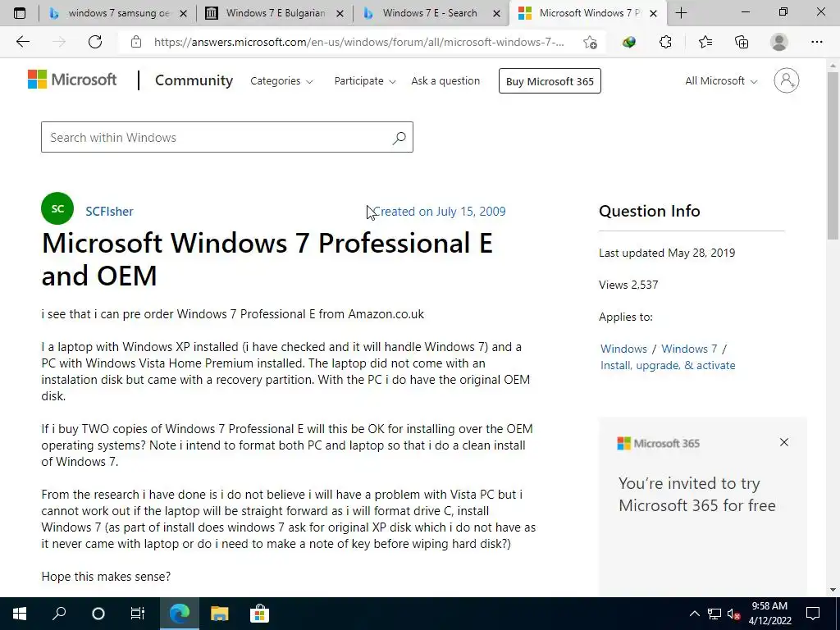Viewport: 840px width, 630px height.
Task: Open the network status tray icon
Action: click(714, 614)
